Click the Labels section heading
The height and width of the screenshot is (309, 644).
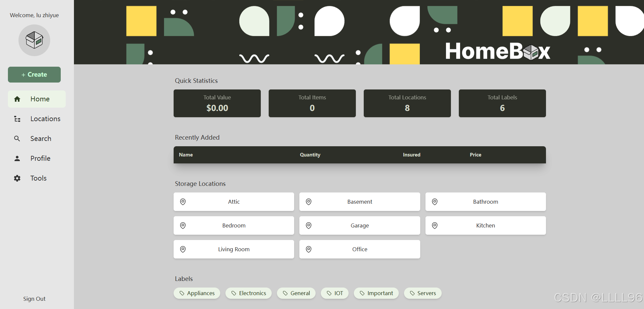pyautogui.click(x=184, y=279)
